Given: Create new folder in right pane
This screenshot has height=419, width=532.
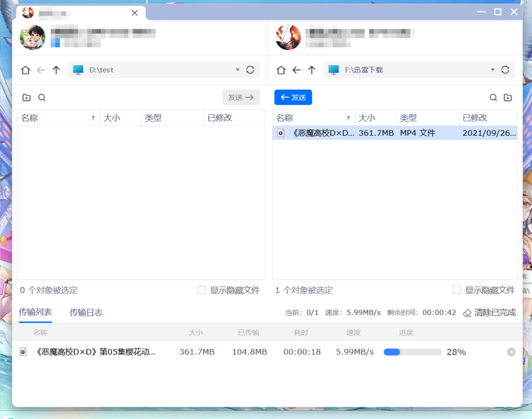Looking at the screenshot, I should point(508,98).
